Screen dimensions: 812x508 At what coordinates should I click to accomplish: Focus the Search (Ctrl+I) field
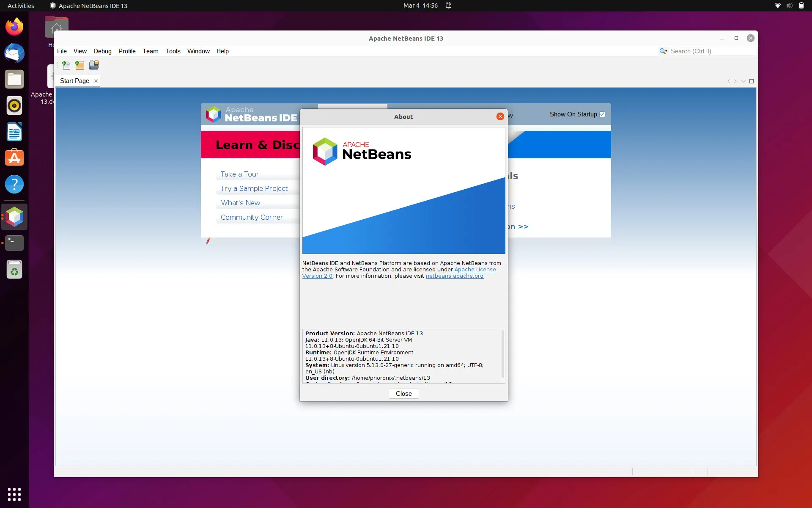[710, 51]
